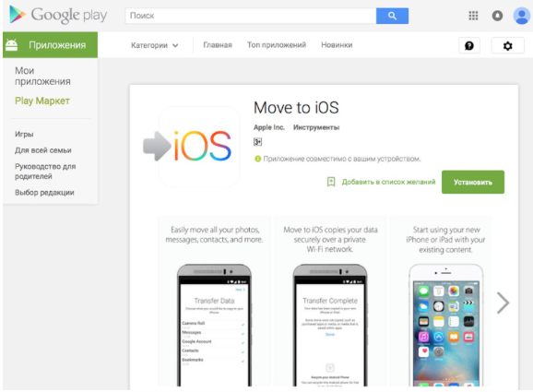Go to Топ приложений tab

[277, 45]
